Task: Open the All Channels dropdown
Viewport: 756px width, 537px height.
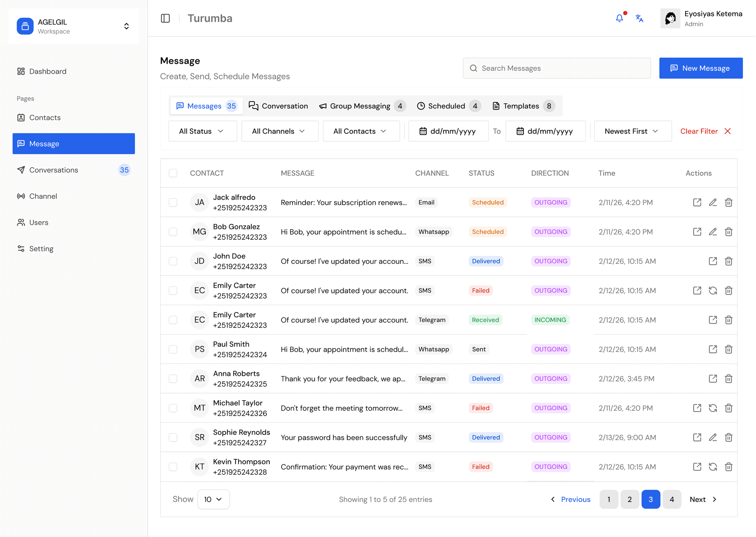Action: pos(279,131)
